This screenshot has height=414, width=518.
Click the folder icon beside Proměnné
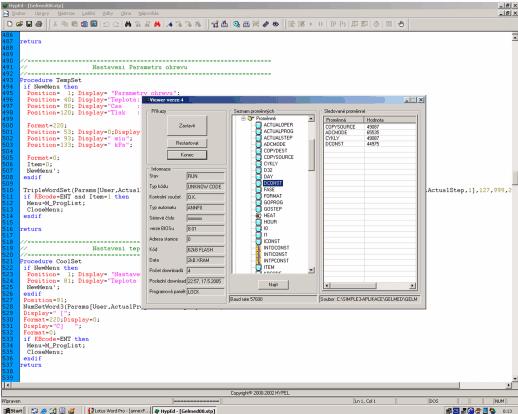coord(251,118)
